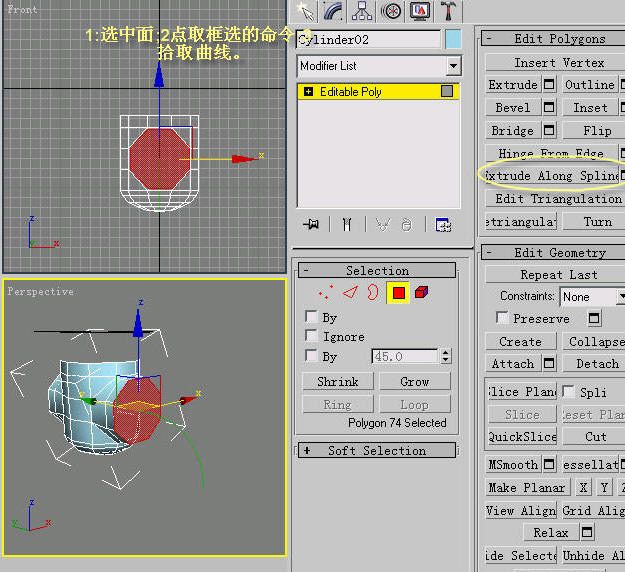Click the Turn button

[x=594, y=222]
